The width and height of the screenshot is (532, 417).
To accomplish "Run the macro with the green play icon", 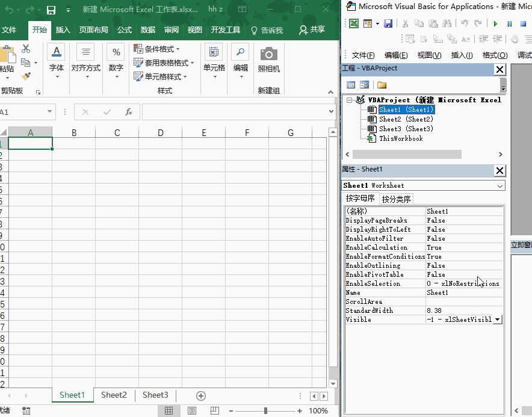I will (495, 23).
